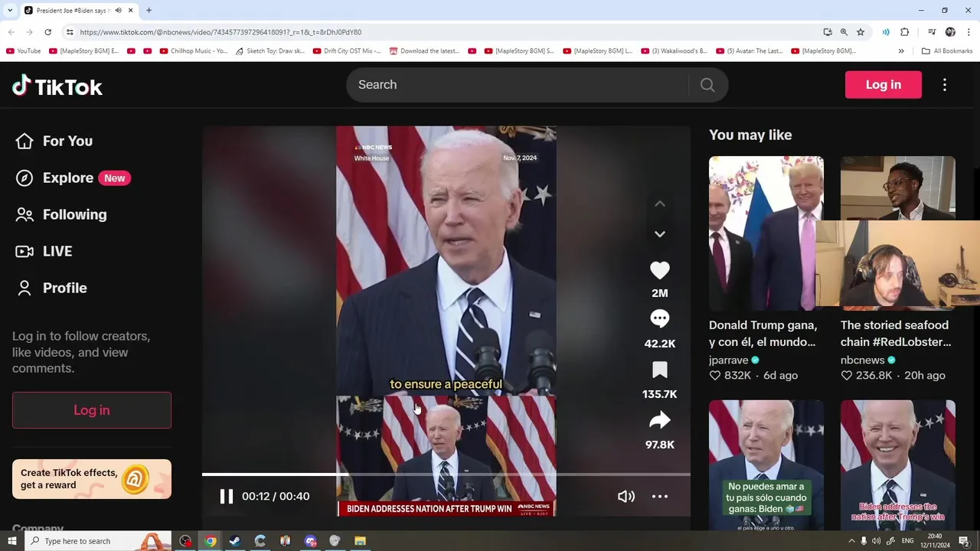Open the LIVE section
Screen dimensions: 980x551
[x=44, y=251]
